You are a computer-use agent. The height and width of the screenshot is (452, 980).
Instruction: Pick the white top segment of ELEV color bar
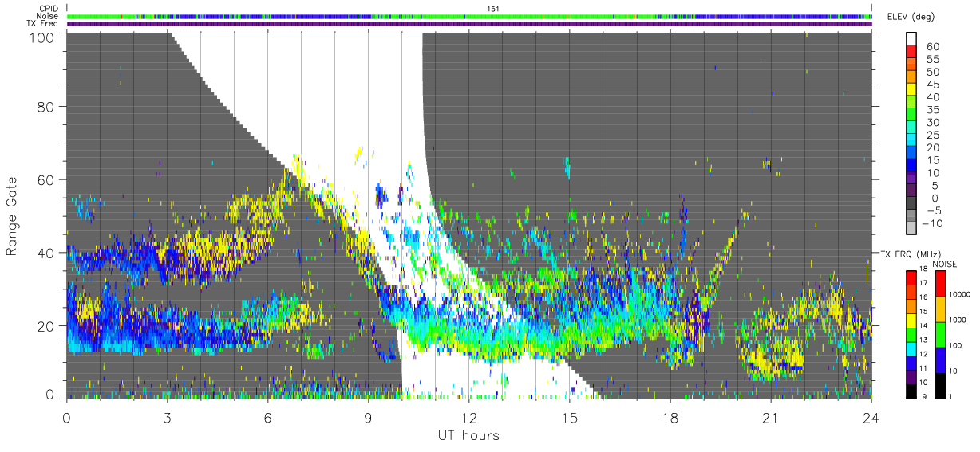(x=912, y=39)
